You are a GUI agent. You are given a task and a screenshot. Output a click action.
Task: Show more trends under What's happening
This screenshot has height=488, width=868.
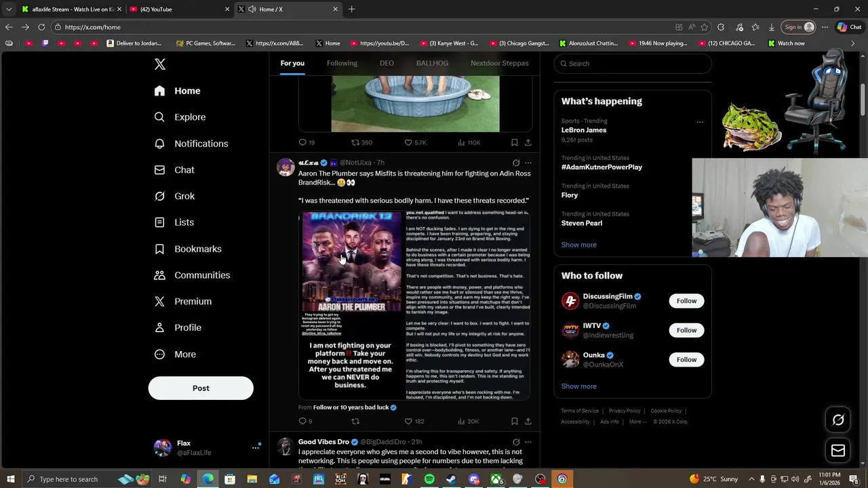[x=578, y=245]
